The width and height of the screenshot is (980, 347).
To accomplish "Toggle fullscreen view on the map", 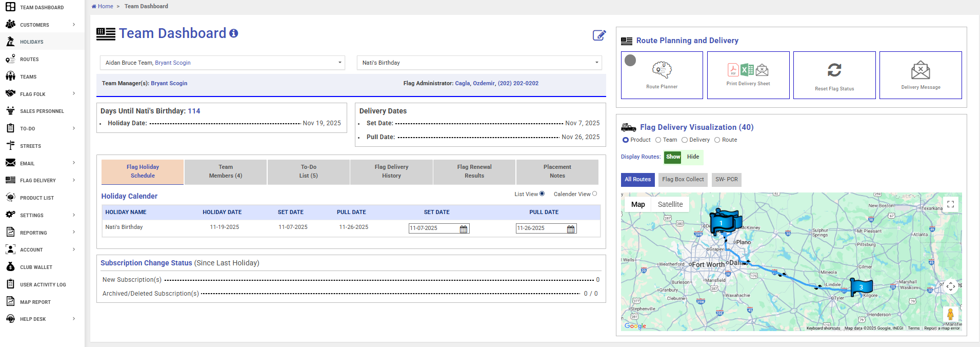I will coord(950,204).
